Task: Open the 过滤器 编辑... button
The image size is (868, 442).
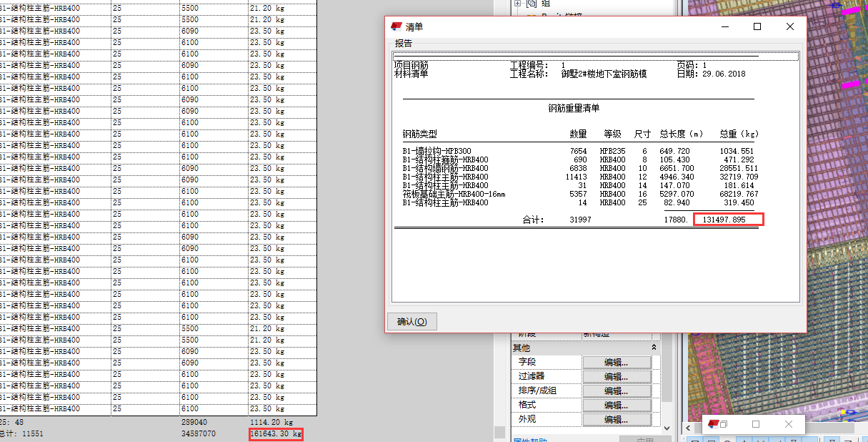Action: pos(617,376)
